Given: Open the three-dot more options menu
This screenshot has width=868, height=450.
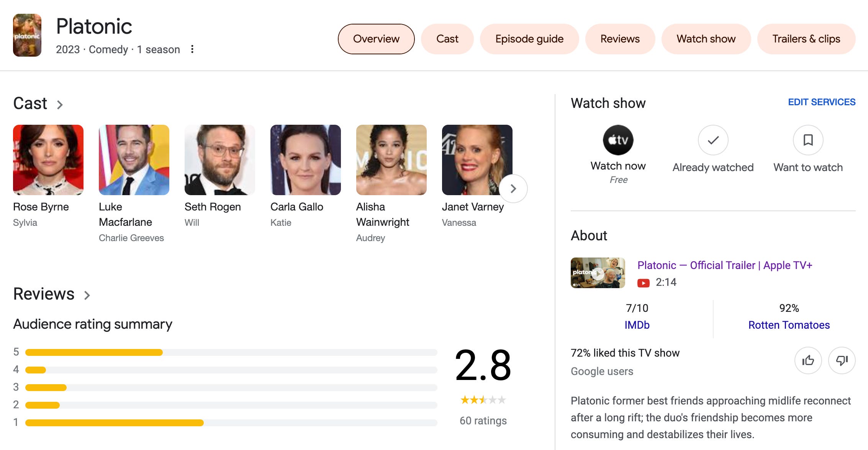Looking at the screenshot, I should pos(192,49).
